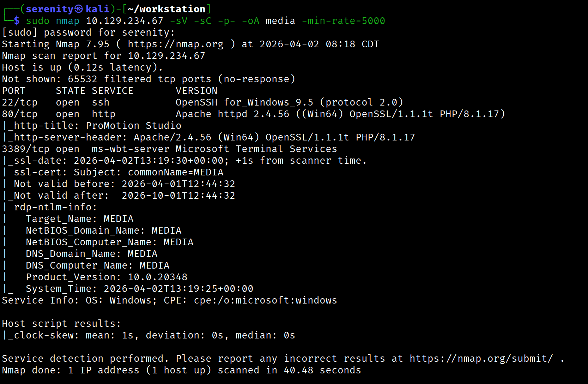Click the -oA flag in the command
The height and width of the screenshot is (384, 588).
pos(250,21)
